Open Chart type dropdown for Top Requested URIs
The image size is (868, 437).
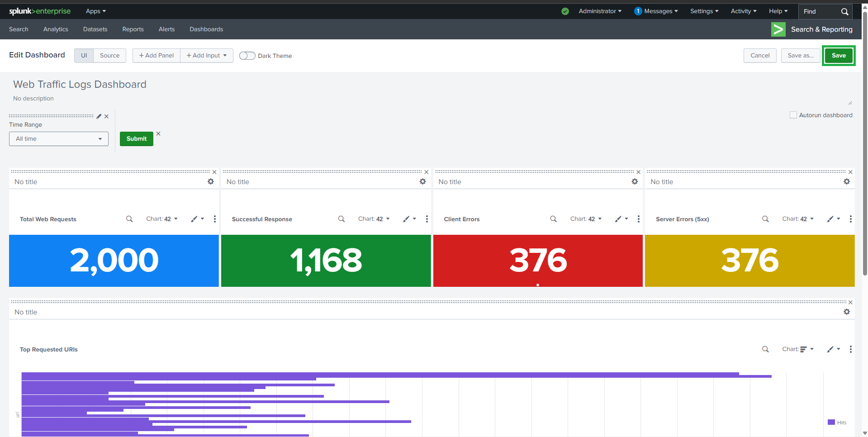point(798,349)
